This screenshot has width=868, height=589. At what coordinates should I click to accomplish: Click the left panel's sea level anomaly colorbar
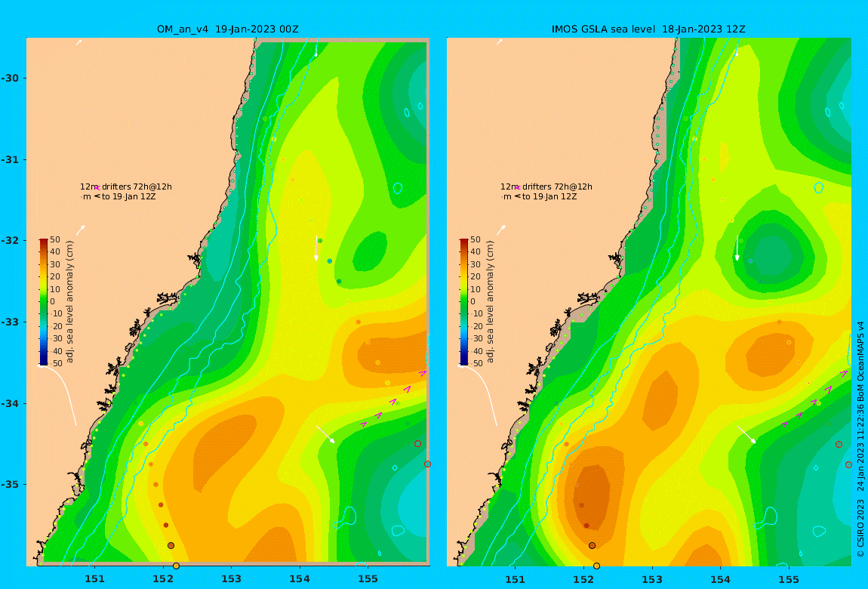coord(44,302)
